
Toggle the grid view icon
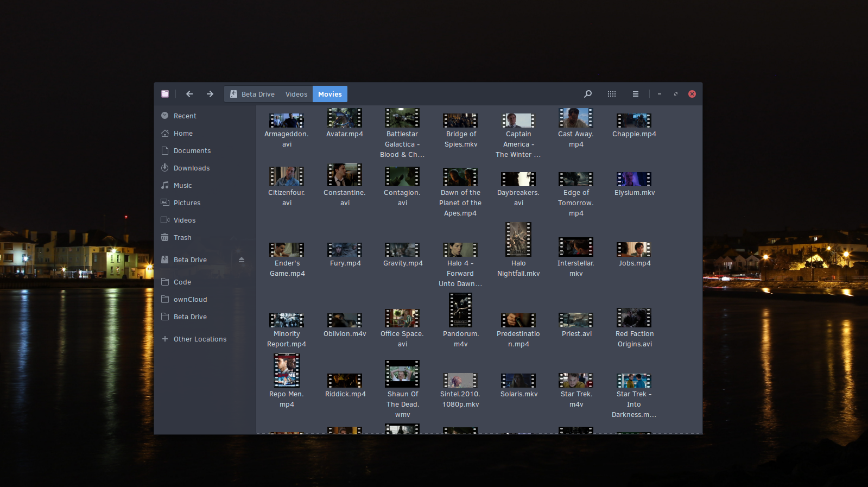[612, 94]
